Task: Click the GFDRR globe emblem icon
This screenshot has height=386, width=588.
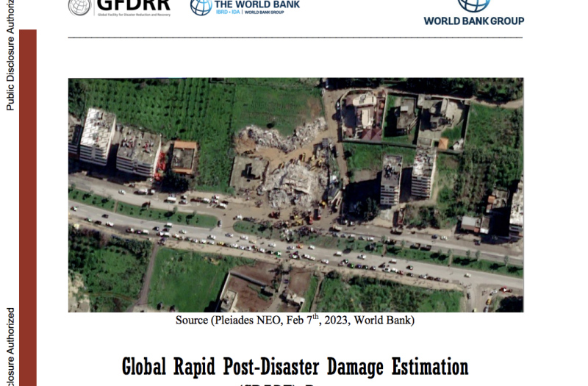Action: pos(79,7)
